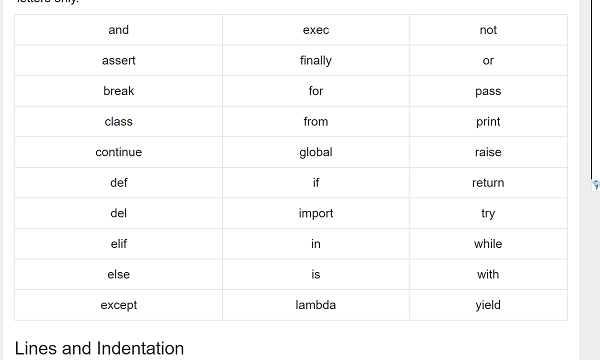Viewport: 600px width, 360px height.
Task: Click the "print" keyword cell
Action: 488,122
